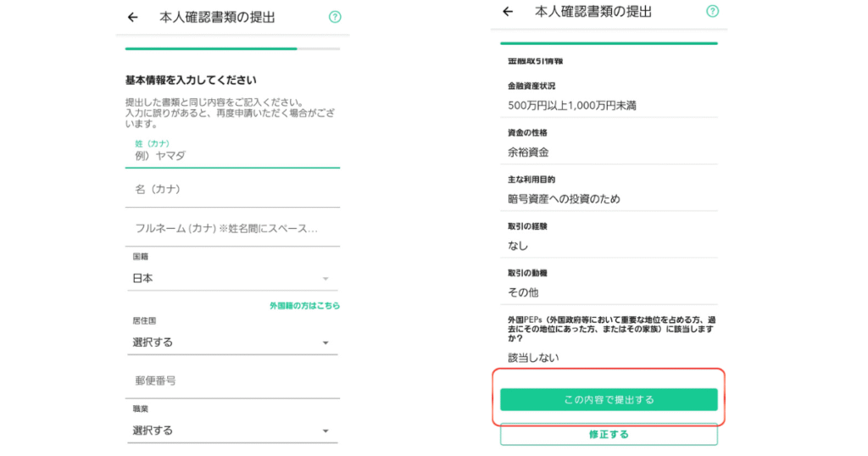Open the 国籍 dropdown showing 日本
The width and height of the screenshot is (868, 456).
[231, 278]
